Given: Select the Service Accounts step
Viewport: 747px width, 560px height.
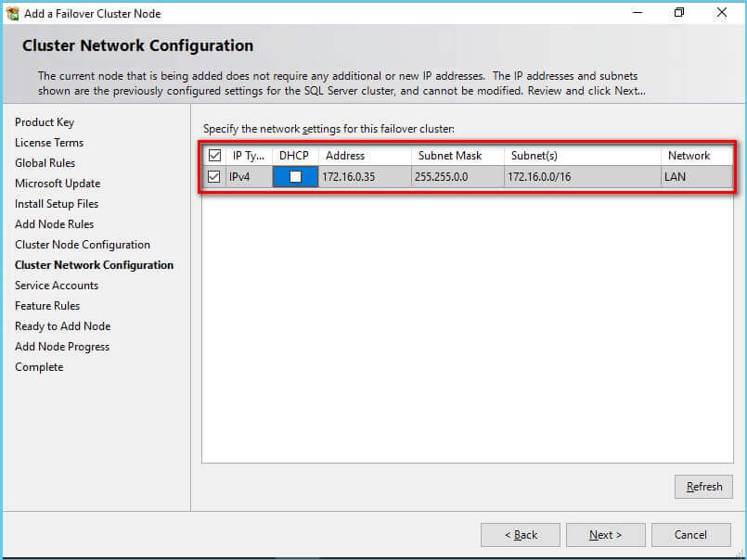Looking at the screenshot, I should coord(57,286).
